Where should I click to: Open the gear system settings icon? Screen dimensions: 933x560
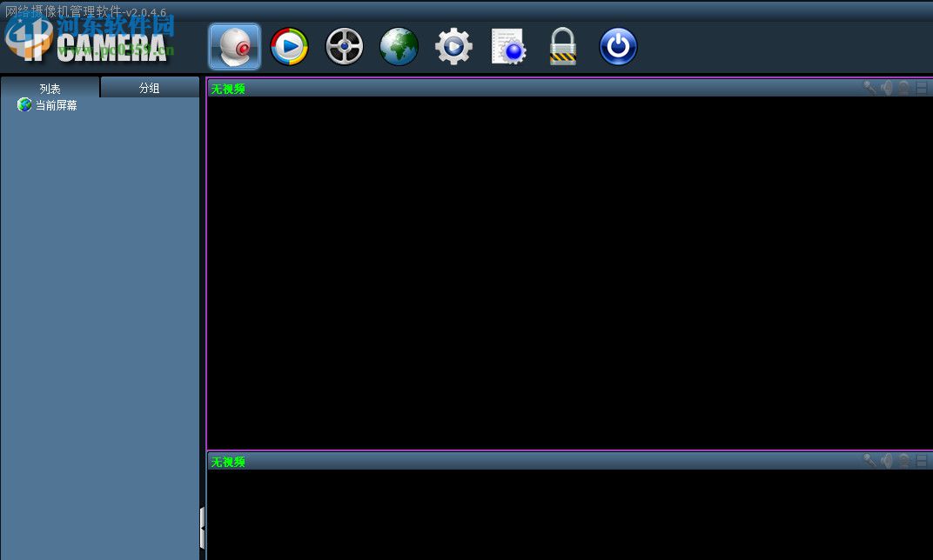pos(453,45)
